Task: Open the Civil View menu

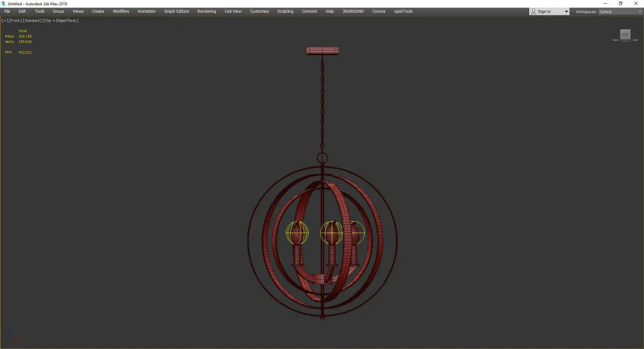Action: coord(233,11)
